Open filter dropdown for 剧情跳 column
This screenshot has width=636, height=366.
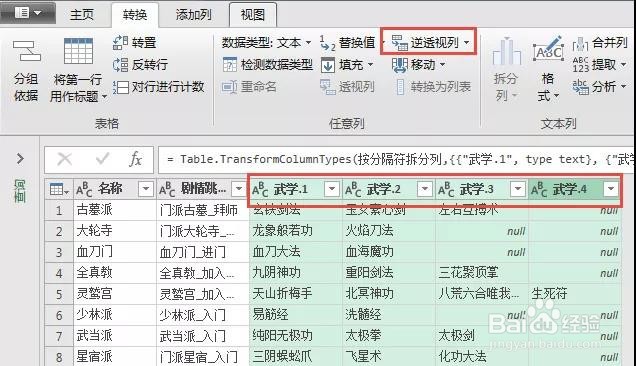239,189
